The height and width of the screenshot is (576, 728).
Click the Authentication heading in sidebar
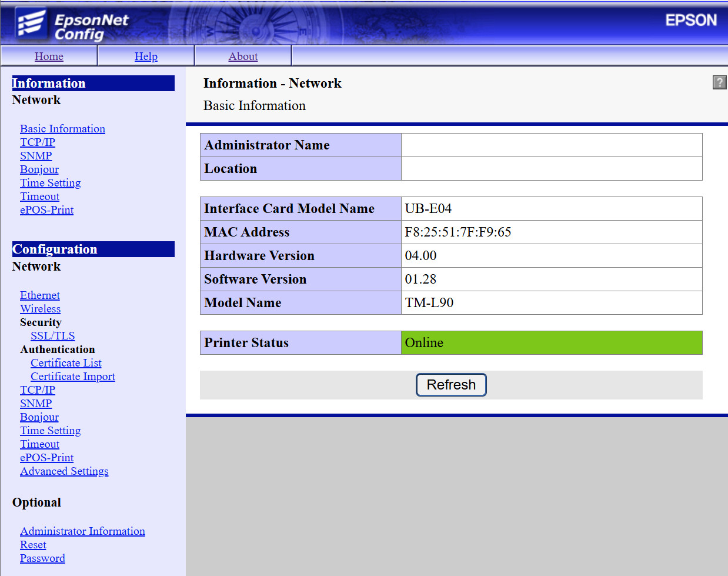(58, 349)
